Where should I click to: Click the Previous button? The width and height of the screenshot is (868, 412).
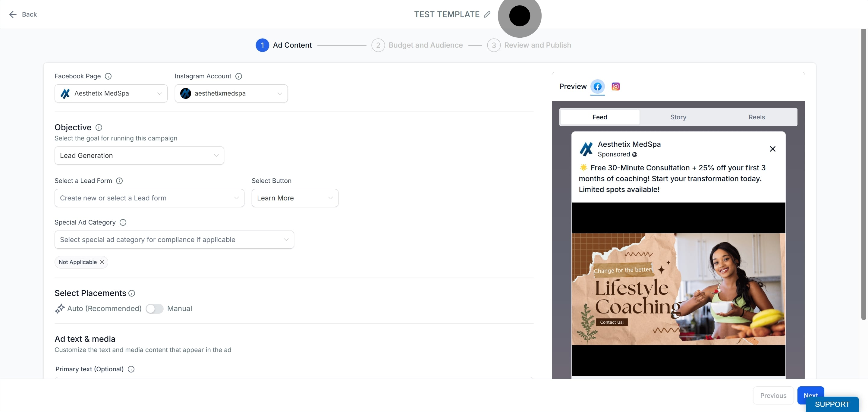773,395
